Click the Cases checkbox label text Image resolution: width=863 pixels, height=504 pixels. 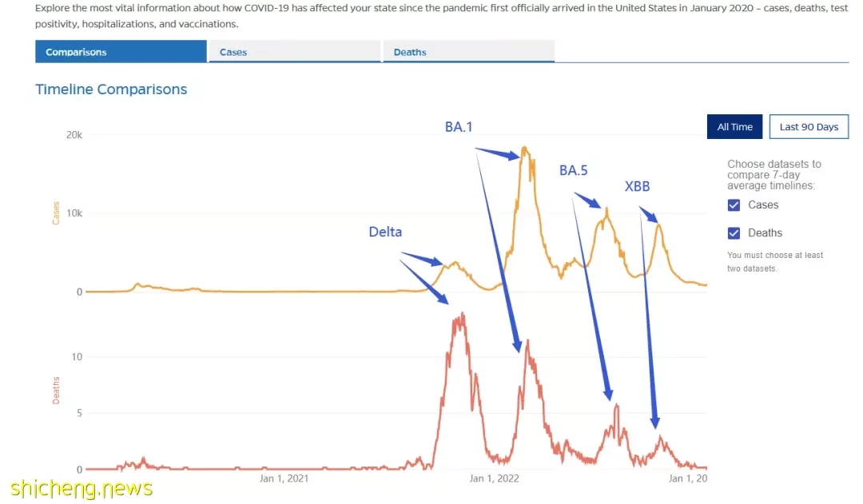pyautogui.click(x=763, y=204)
